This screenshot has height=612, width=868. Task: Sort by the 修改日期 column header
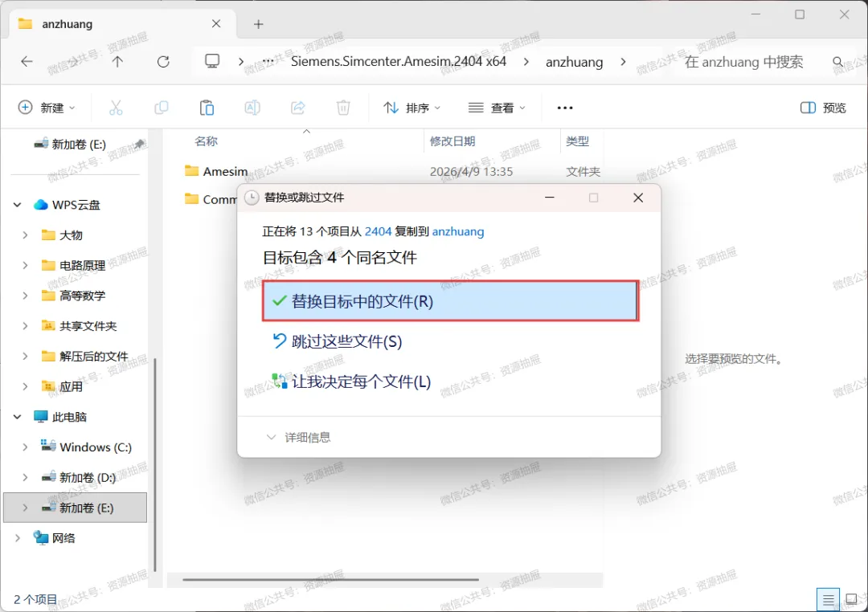[452, 141]
